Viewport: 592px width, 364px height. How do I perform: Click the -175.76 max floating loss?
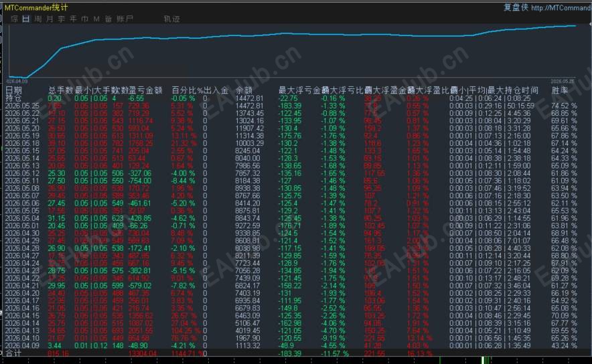289,136
